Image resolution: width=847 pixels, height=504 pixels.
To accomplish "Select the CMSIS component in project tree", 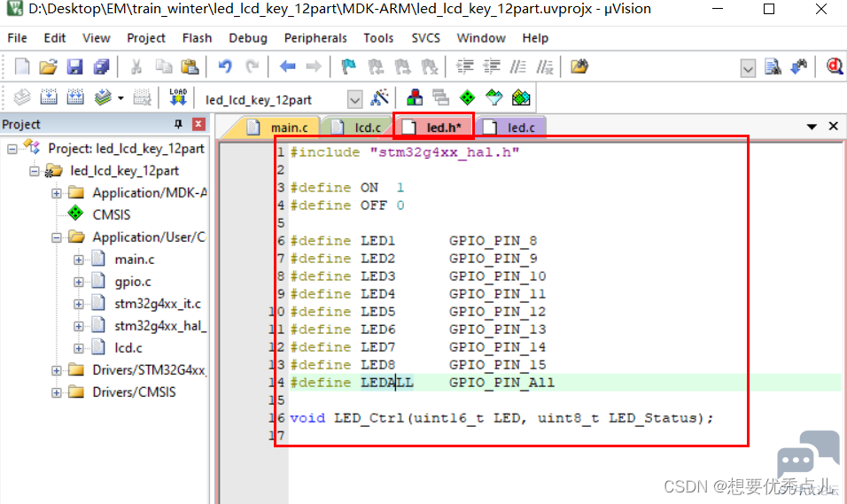I will tap(112, 215).
